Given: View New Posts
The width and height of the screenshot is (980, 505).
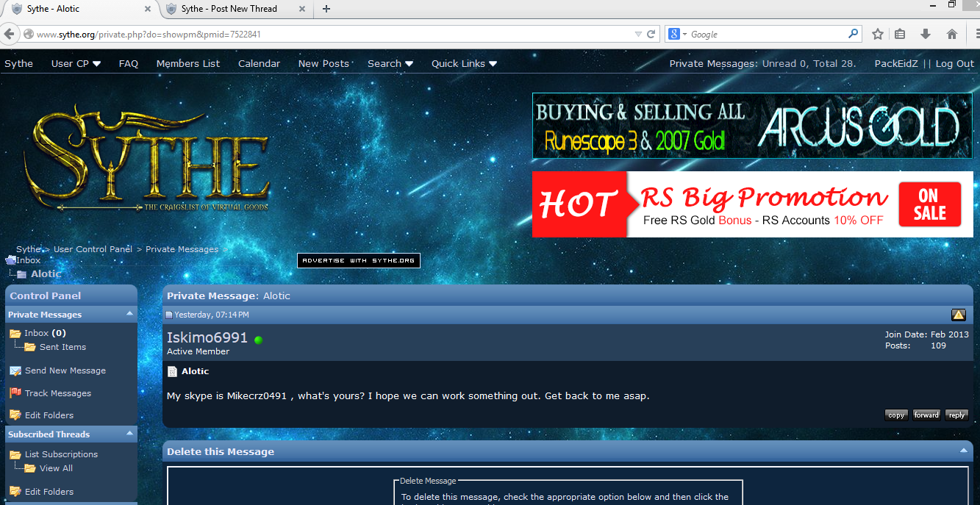Looking at the screenshot, I should click(x=323, y=63).
